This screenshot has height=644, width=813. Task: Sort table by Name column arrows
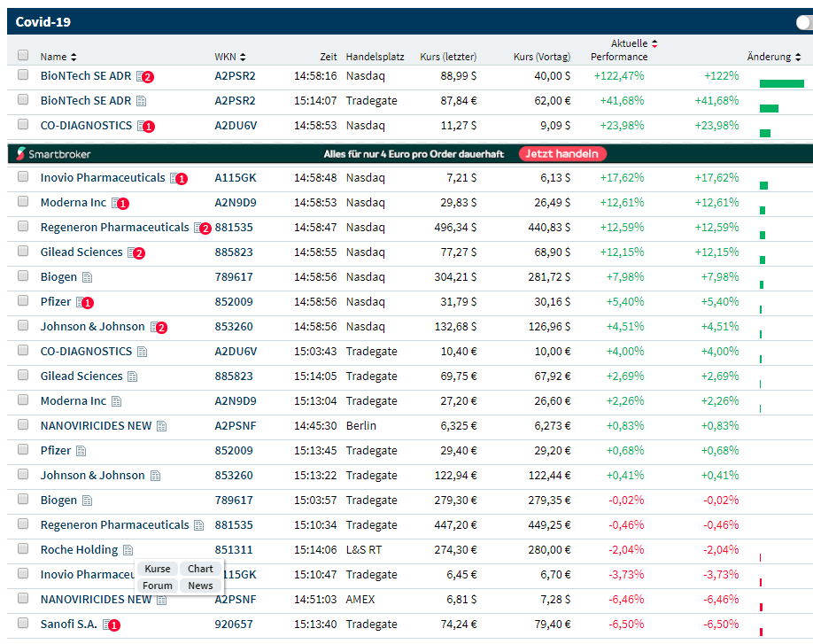pos(74,57)
